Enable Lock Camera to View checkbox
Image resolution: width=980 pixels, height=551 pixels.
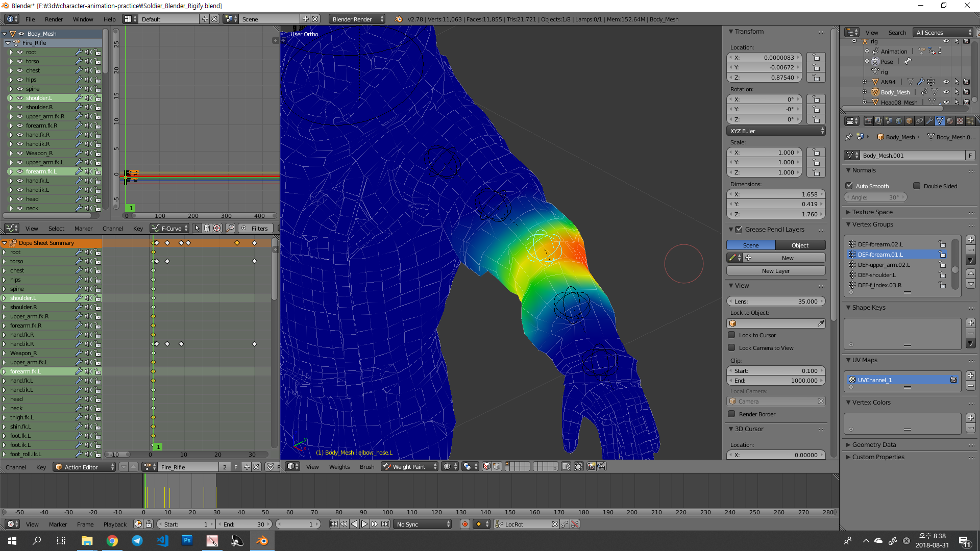pos(731,348)
